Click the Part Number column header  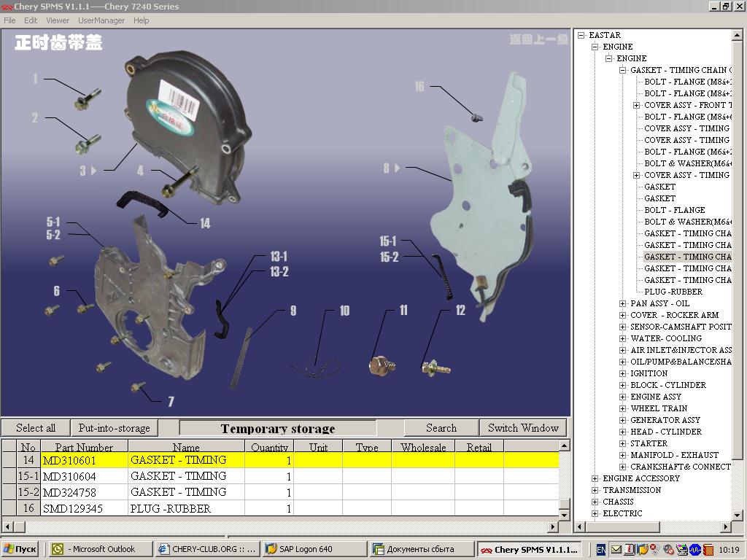(x=85, y=447)
